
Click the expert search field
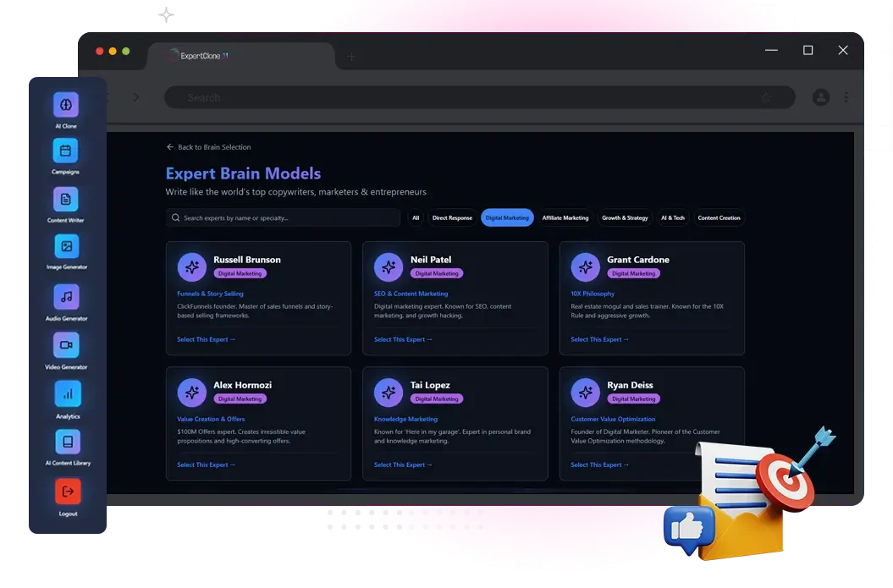click(284, 217)
